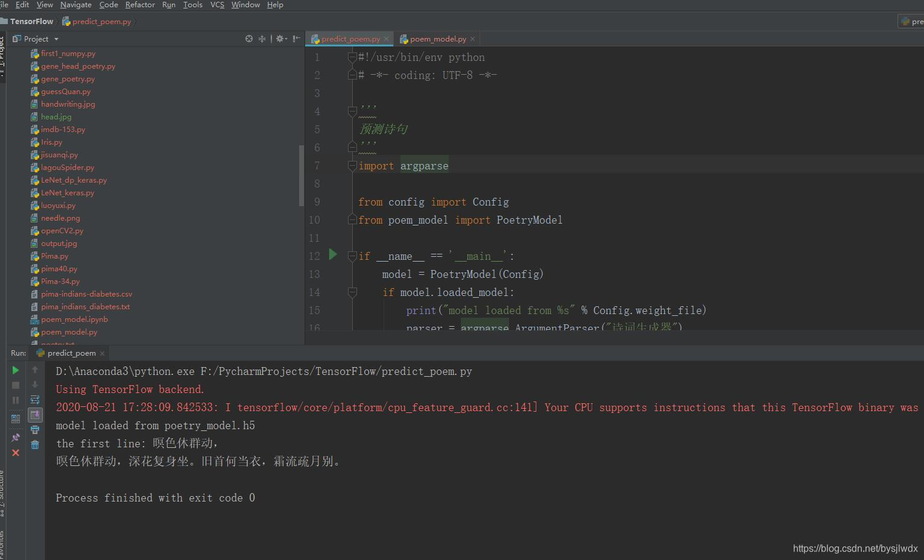Image resolution: width=924 pixels, height=560 pixels.
Task: Clear all console output with trash icon
Action: click(35, 445)
